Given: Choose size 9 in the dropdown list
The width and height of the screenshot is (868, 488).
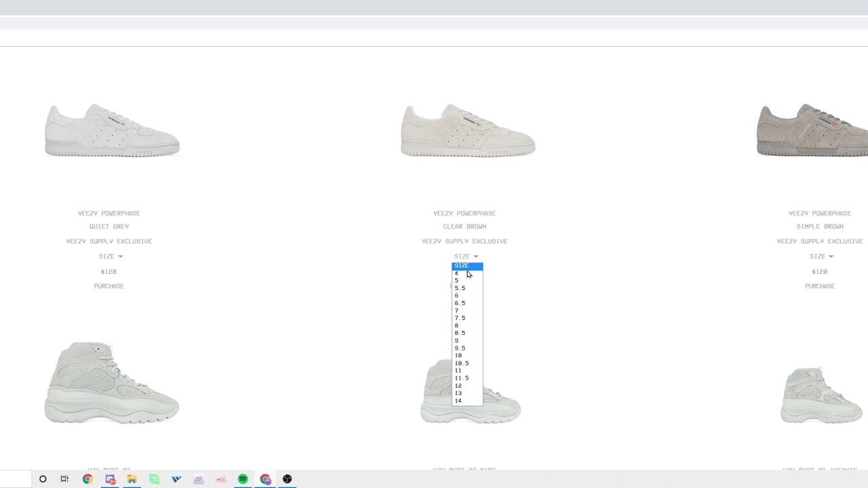Looking at the screenshot, I should pyautogui.click(x=467, y=340).
